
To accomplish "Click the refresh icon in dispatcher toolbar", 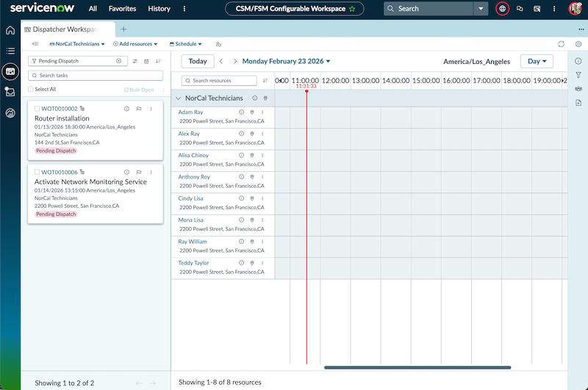I will 561,44.
